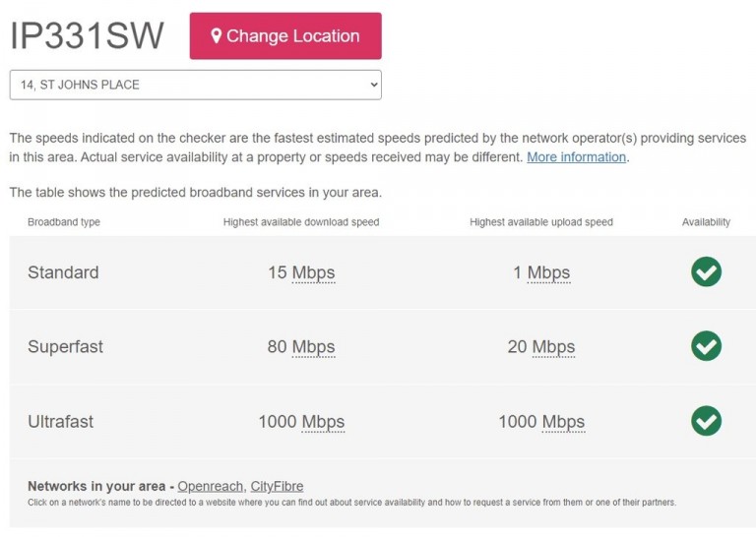Visit the Openreach network link

210,486
